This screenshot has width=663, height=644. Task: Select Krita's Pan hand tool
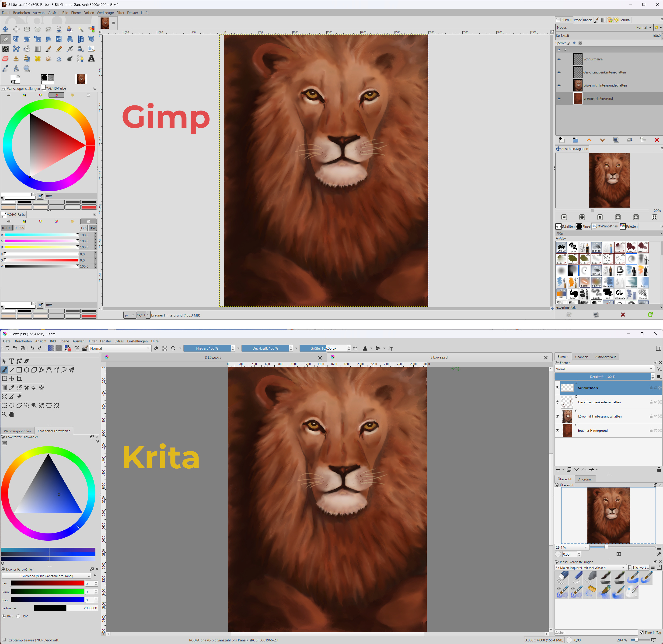click(x=11, y=414)
